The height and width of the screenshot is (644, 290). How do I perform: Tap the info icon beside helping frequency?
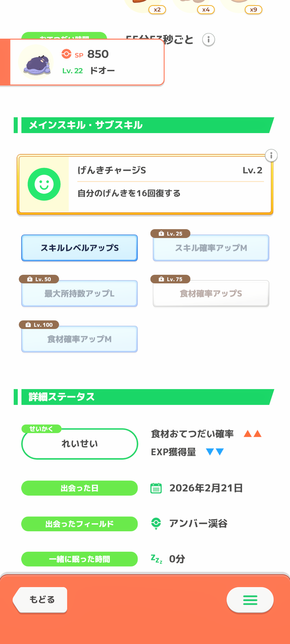208,40
